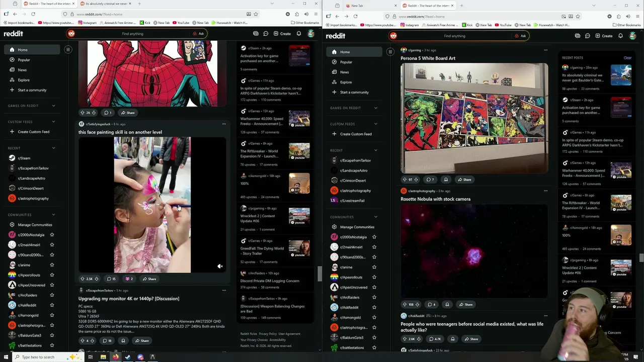Open comments on the face painting post
The image size is (644, 362).
[111, 279]
